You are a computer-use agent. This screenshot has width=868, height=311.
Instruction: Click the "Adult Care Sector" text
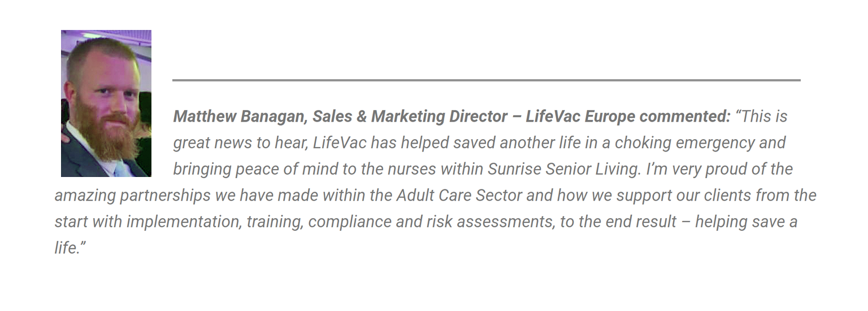click(x=461, y=195)
